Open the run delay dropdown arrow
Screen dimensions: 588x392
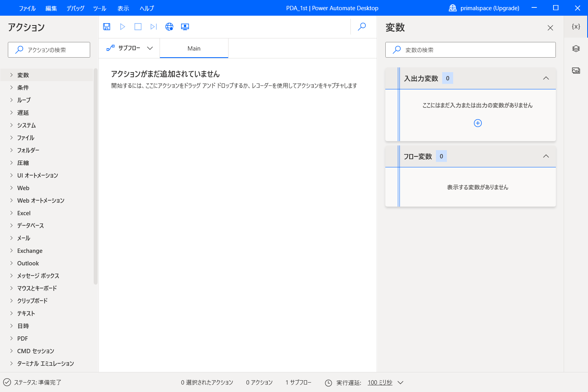click(x=401, y=383)
